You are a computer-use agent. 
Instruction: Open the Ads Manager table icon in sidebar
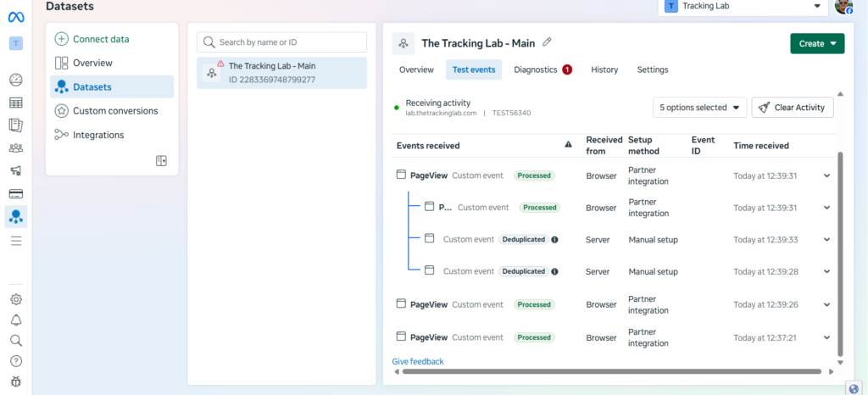click(16, 103)
